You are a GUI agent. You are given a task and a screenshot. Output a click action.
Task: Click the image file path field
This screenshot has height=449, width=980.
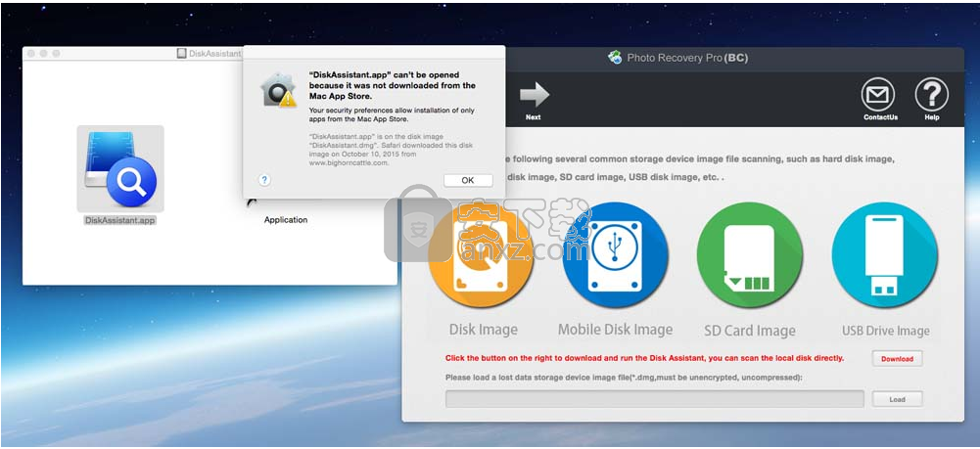pos(654,399)
